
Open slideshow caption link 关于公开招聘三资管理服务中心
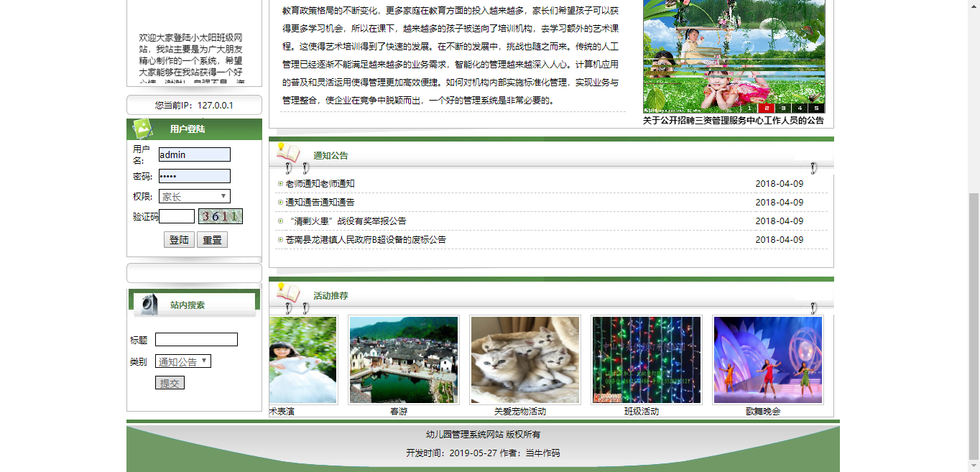pos(734,121)
